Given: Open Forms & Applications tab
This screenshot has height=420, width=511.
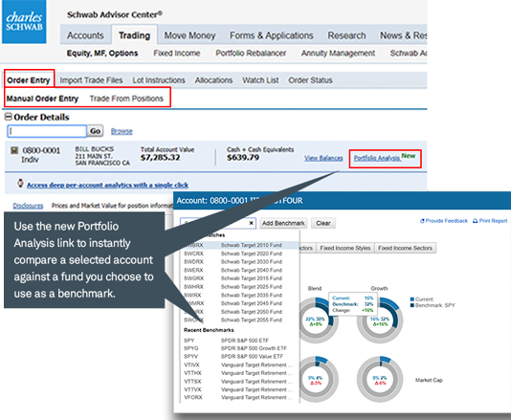Looking at the screenshot, I should click(x=272, y=35).
